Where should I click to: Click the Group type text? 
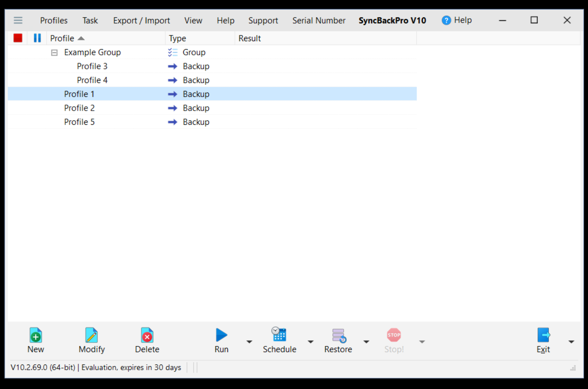[x=194, y=52]
